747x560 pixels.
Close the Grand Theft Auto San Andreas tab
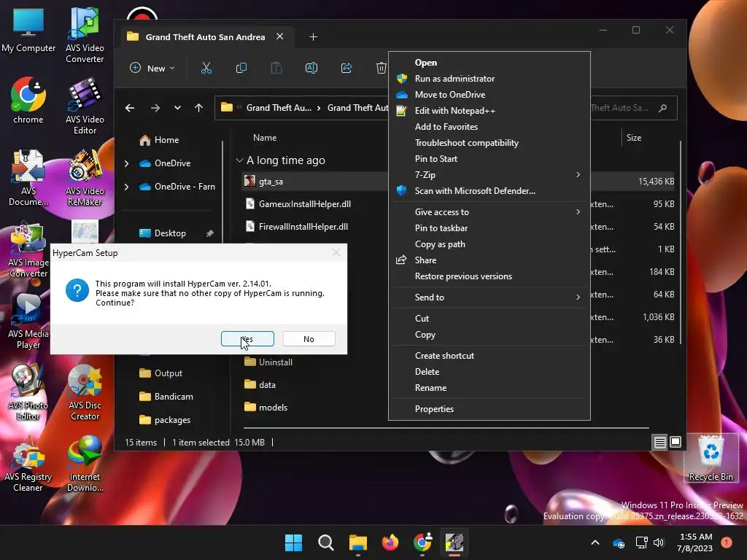click(x=279, y=36)
